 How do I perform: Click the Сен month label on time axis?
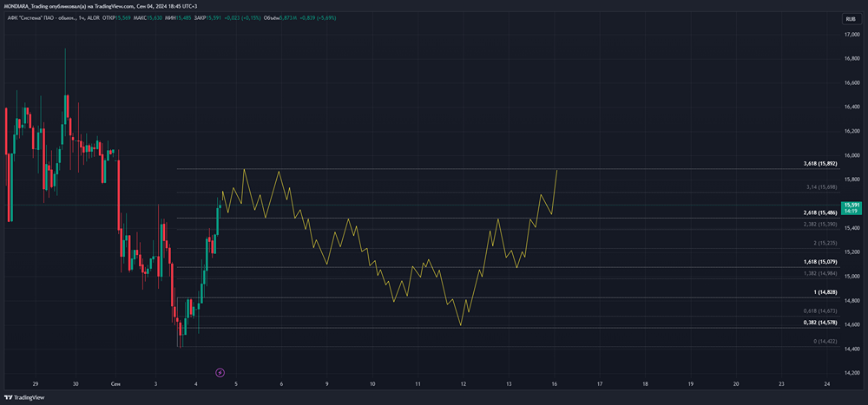115,384
